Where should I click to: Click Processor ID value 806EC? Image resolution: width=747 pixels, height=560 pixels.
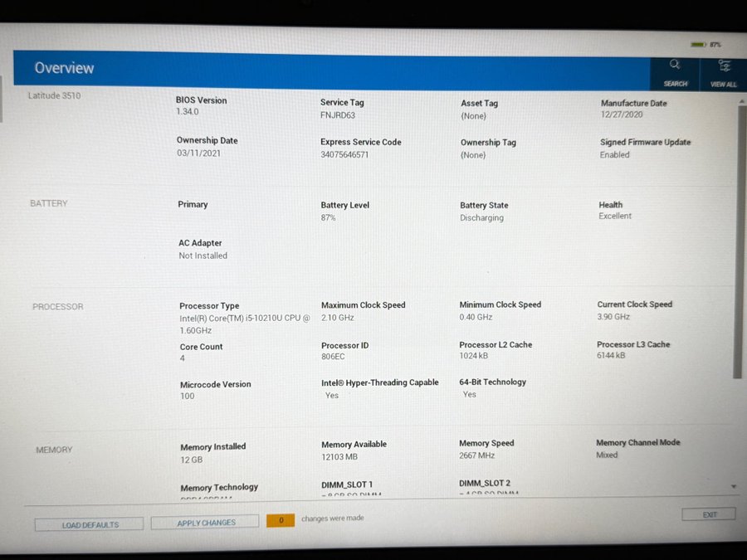333,357
